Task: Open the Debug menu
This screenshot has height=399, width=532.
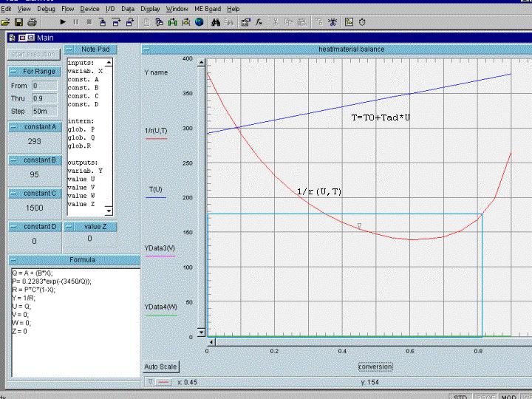Action: [x=46, y=9]
